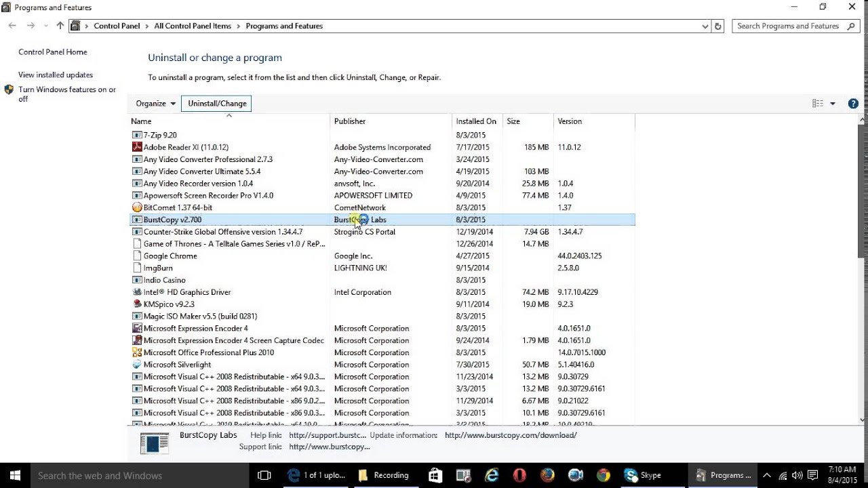Open the Chrome taskbar icon

(x=603, y=475)
